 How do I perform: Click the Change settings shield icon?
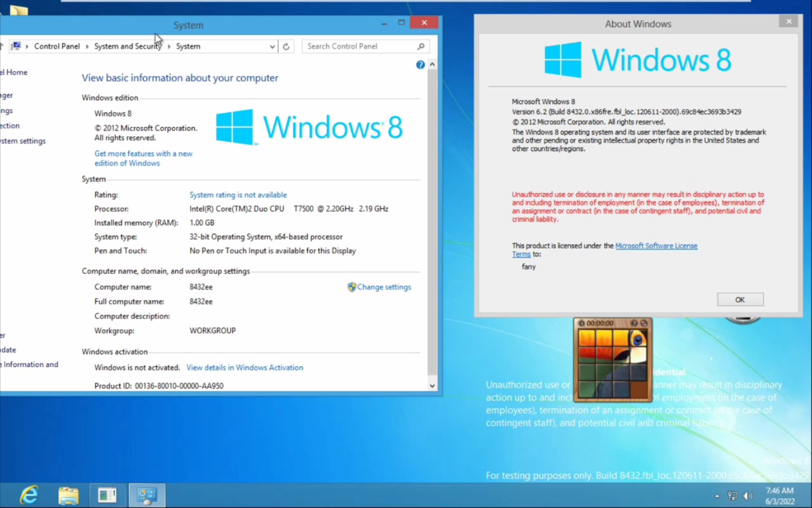pyautogui.click(x=351, y=287)
